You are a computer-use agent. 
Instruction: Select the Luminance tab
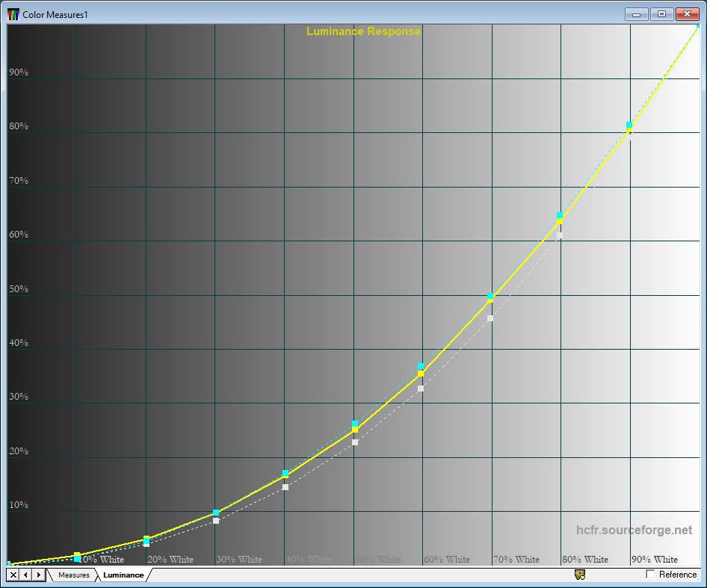123,575
